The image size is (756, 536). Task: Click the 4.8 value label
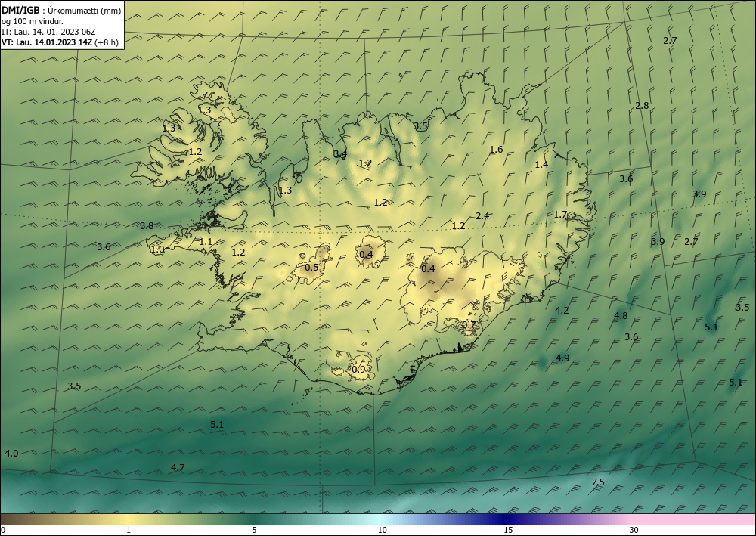[621, 316]
